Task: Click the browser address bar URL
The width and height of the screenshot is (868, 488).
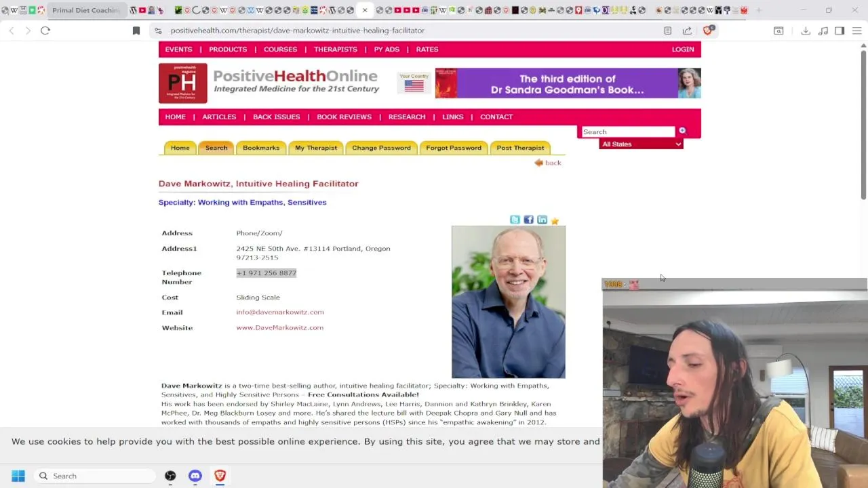Action: (x=297, y=30)
